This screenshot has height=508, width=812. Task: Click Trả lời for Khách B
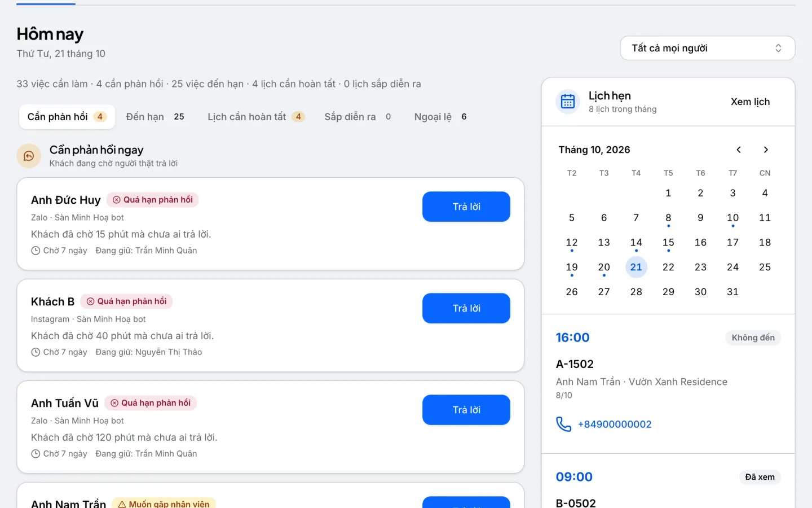(466, 308)
